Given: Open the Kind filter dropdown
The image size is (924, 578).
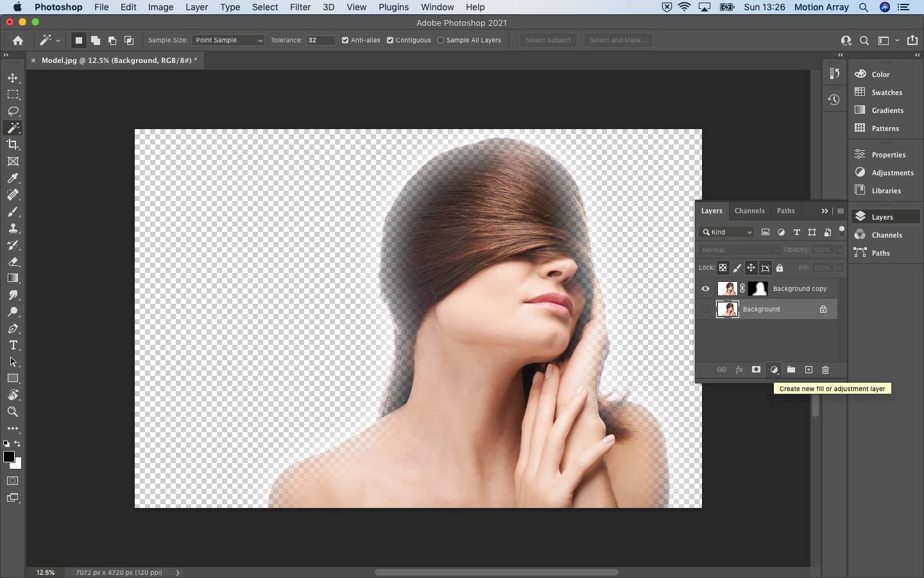Looking at the screenshot, I should pyautogui.click(x=727, y=232).
